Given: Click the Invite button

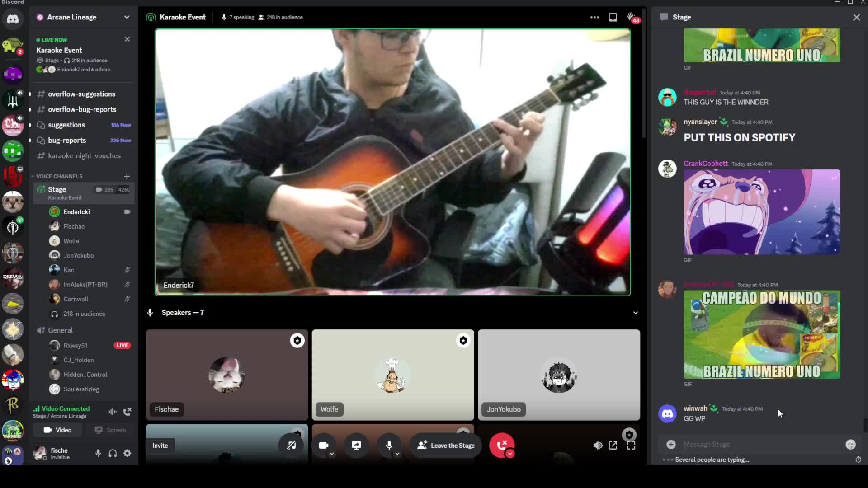Looking at the screenshot, I should [160, 446].
